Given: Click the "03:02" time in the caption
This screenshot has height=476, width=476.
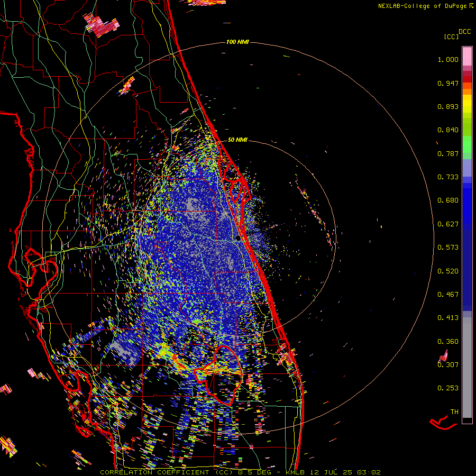Looking at the screenshot, I should pos(369,472).
